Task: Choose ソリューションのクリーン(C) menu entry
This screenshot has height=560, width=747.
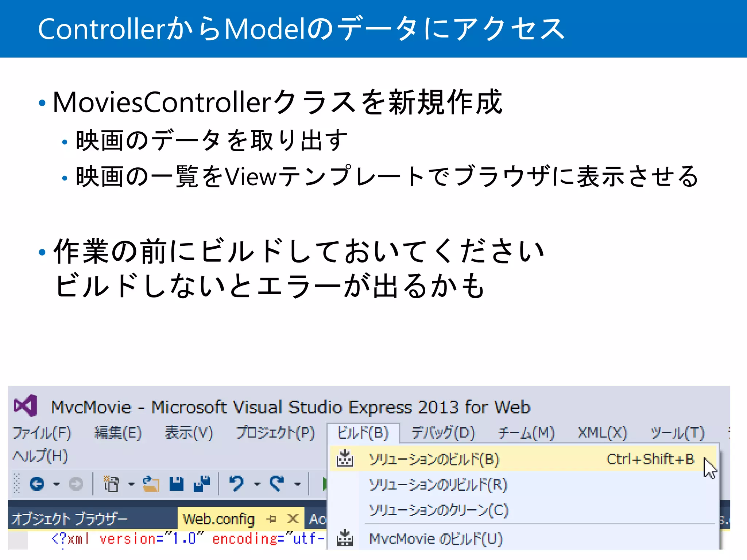Action: [x=524, y=510]
